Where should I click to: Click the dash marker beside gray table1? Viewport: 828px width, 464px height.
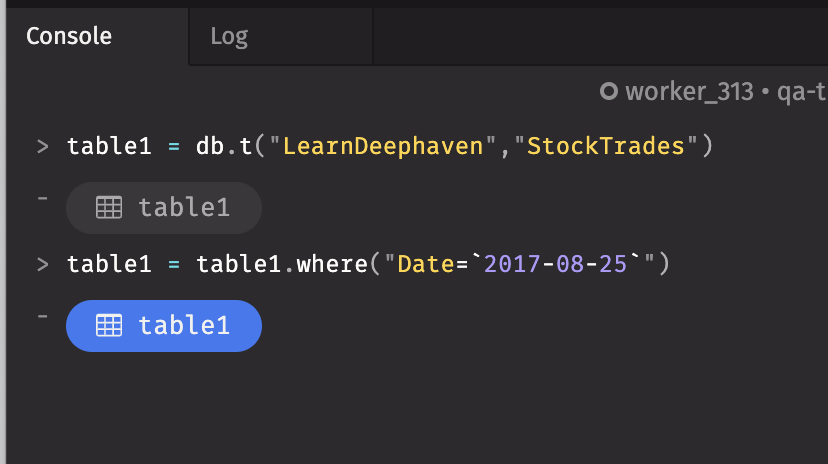pos(43,198)
